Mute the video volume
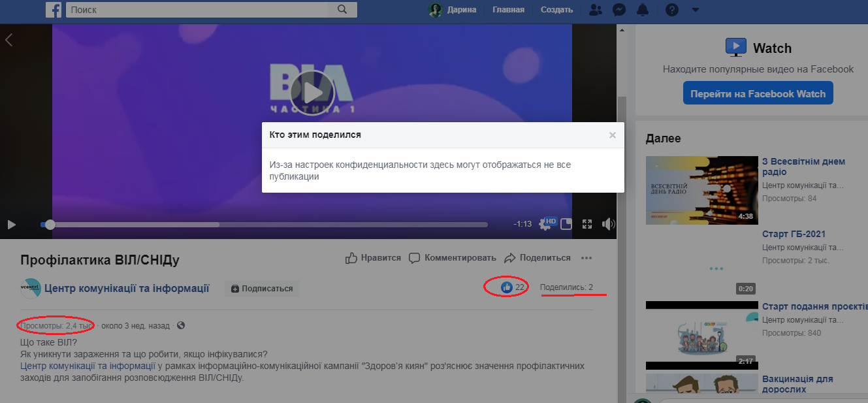The width and height of the screenshot is (868, 403). [x=608, y=224]
